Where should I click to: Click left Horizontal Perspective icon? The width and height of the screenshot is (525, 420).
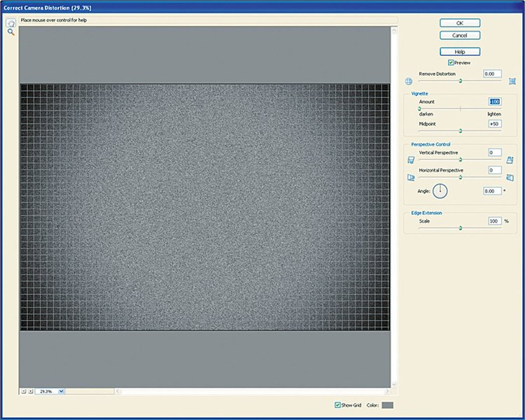pos(411,178)
